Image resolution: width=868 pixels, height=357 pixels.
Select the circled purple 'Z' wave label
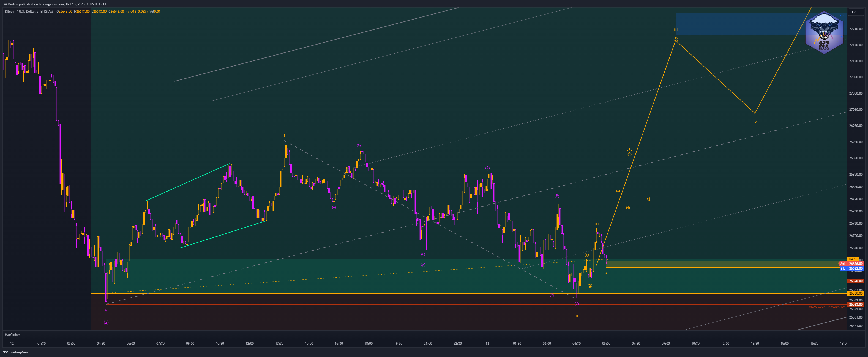click(577, 304)
